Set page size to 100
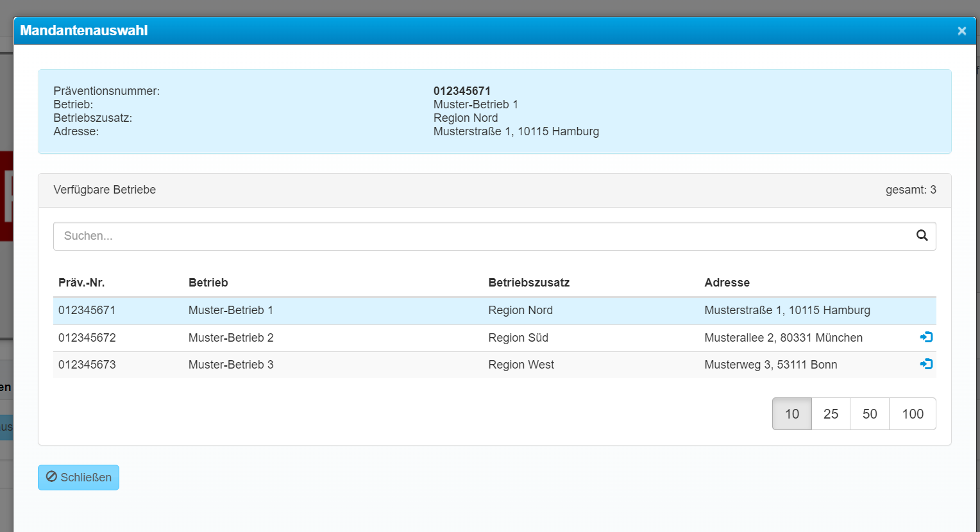This screenshot has width=980, height=532. [913, 414]
